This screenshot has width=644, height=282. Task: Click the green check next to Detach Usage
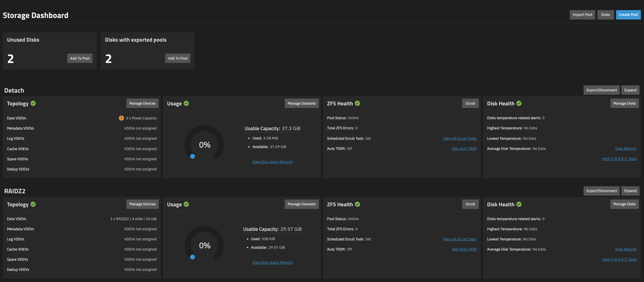(186, 103)
